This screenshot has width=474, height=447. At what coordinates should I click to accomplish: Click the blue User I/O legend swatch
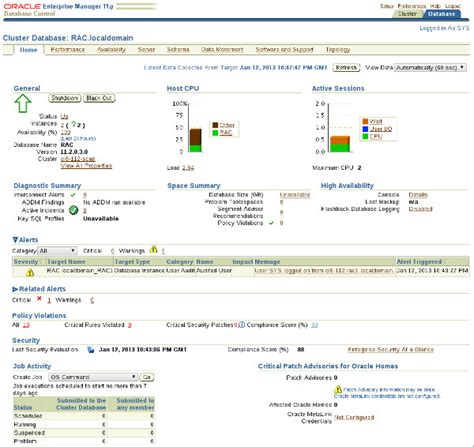pyautogui.click(x=365, y=129)
